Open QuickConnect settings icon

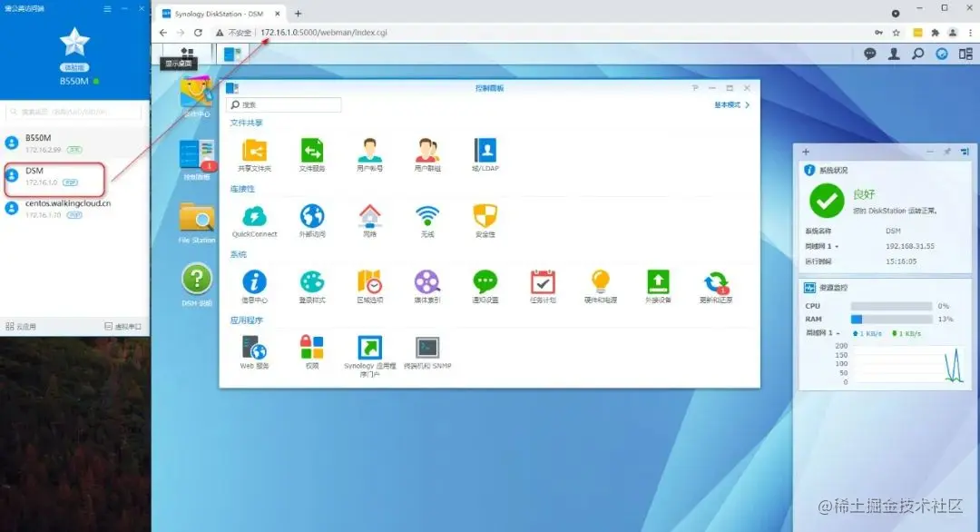coord(254,216)
